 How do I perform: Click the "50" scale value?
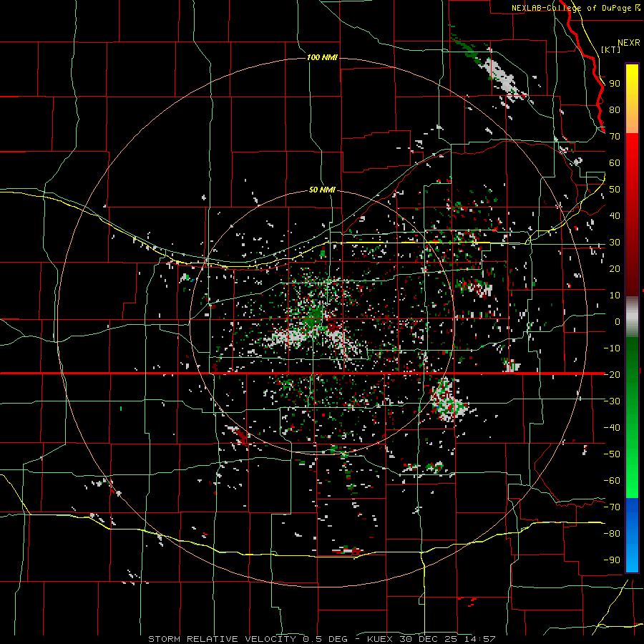(615, 190)
